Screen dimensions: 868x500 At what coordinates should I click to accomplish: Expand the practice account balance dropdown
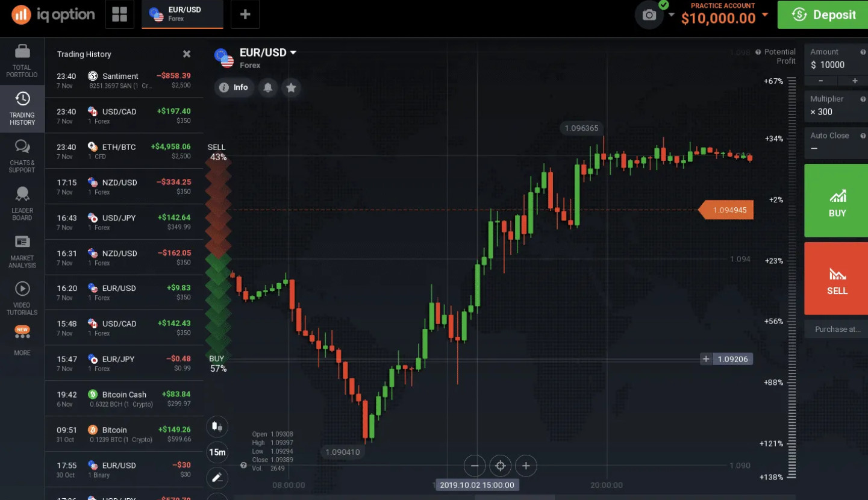(765, 16)
